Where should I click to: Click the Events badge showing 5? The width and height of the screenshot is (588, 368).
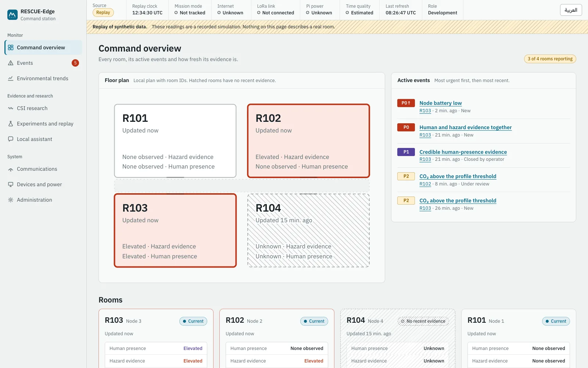(75, 63)
